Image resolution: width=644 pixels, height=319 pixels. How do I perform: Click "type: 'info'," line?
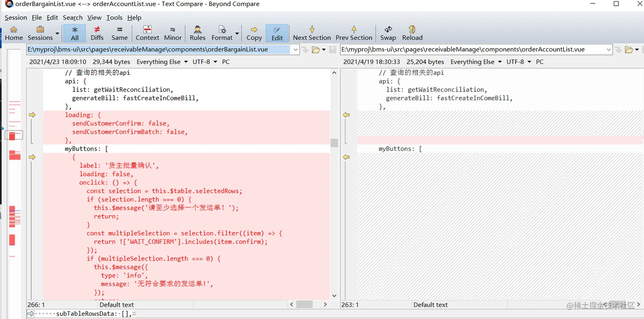pyautogui.click(x=124, y=276)
